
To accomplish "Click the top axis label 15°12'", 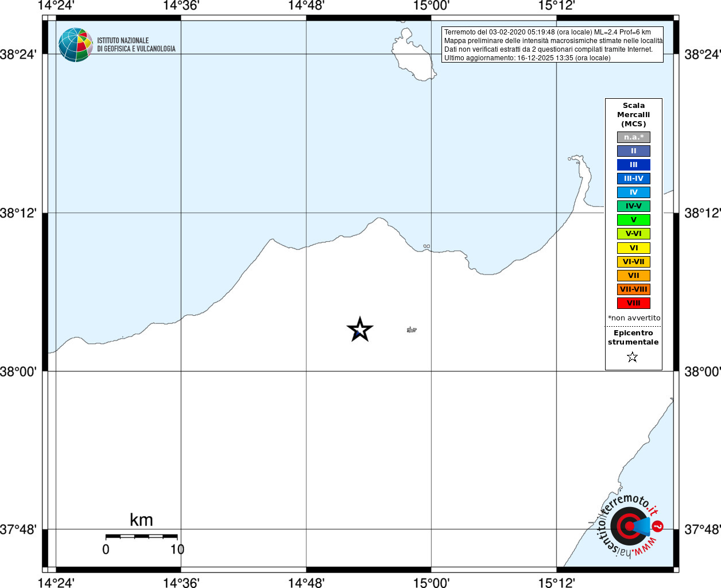I will coord(556,6).
